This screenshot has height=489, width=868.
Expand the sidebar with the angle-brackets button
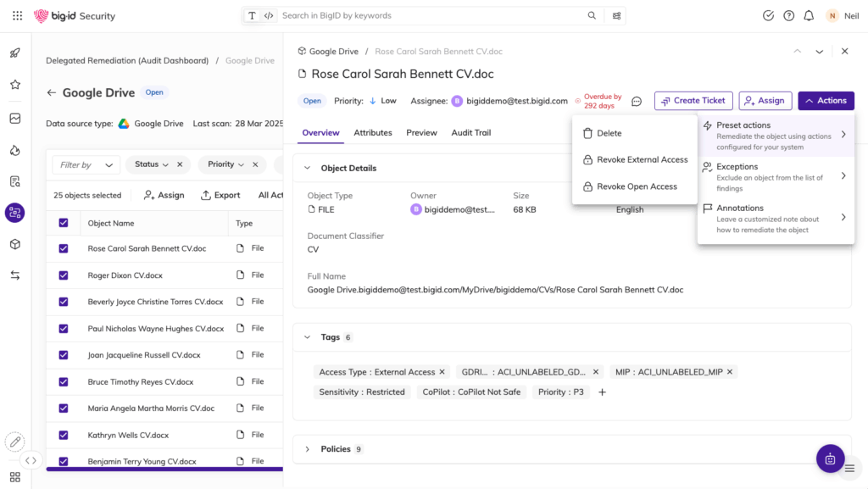tap(31, 460)
